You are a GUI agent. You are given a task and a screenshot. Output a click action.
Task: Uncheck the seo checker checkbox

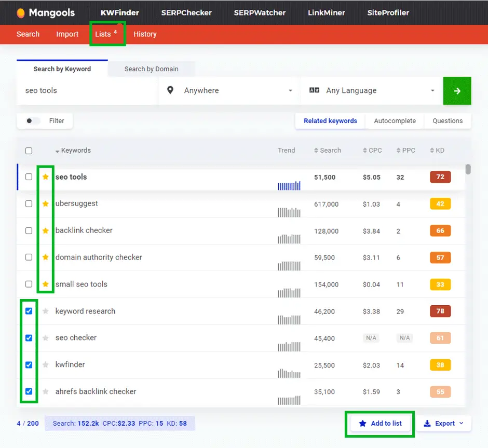[29, 338]
